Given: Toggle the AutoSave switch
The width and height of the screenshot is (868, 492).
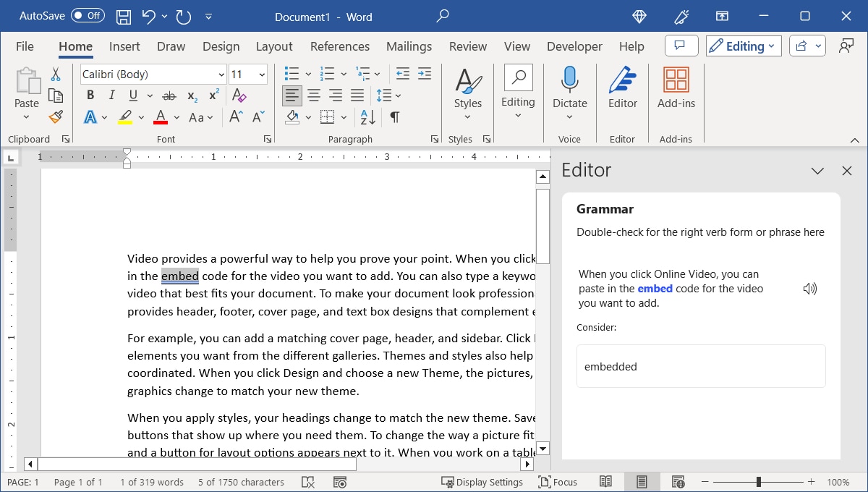Looking at the screenshot, I should coord(88,16).
